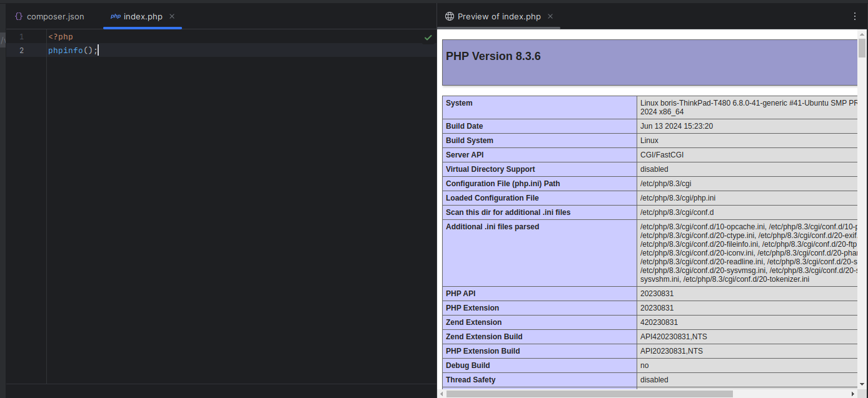Click the preview scroll up arrow
This screenshot has height=398, width=868.
pyautogui.click(x=862, y=34)
